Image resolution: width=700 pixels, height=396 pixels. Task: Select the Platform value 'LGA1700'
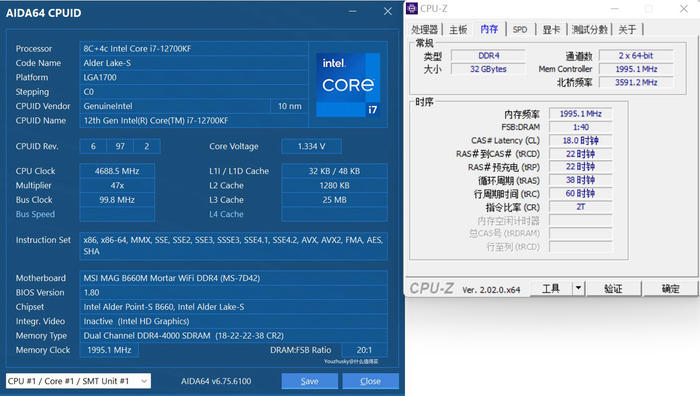click(194, 77)
